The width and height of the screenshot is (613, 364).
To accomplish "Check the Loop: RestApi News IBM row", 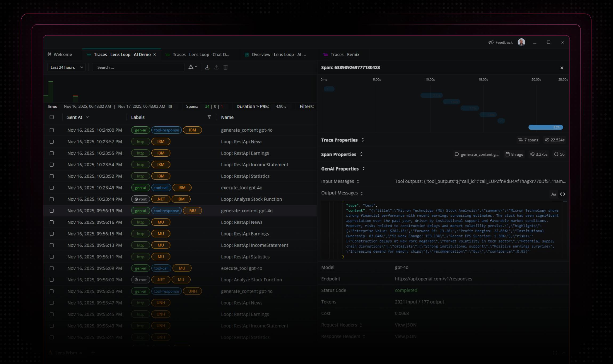I will [52, 142].
